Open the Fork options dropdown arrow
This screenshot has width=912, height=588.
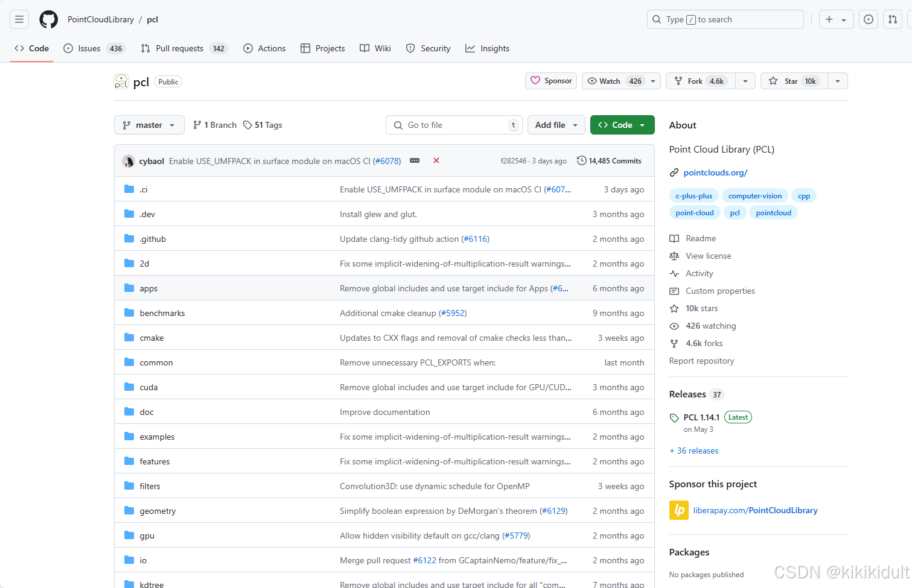click(745, 81)
